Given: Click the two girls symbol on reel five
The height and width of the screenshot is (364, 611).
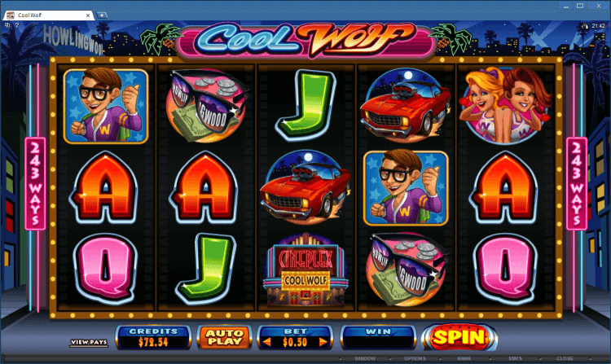Looking at the screenshot, I should (x=505, y=105).
